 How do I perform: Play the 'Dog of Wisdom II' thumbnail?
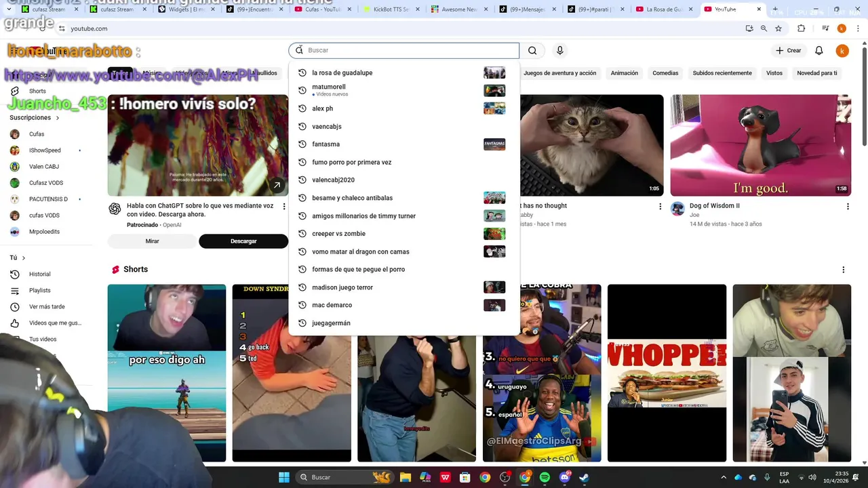click(761, 145)
